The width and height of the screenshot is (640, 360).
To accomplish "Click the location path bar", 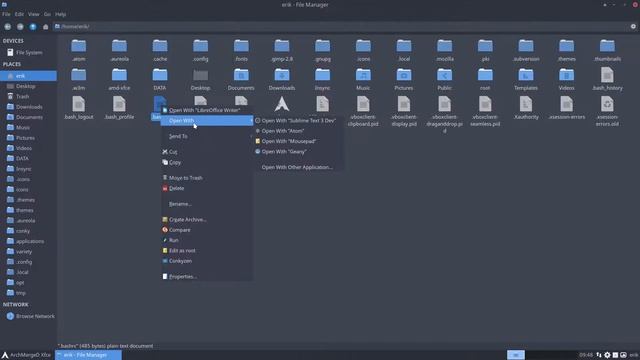I will [x=341, y=27].
